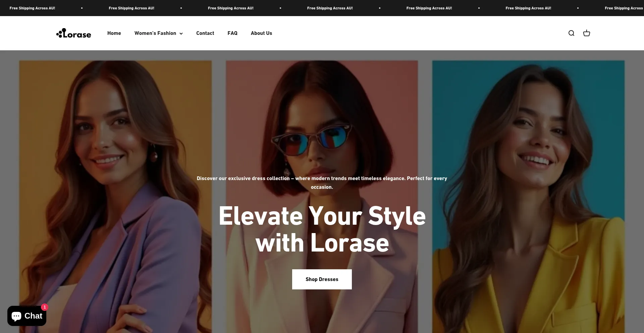Click the 'Elevate Your Style with Lorase' heading
The height and width of the screenshot is (333, 644).
pos(322,229)
